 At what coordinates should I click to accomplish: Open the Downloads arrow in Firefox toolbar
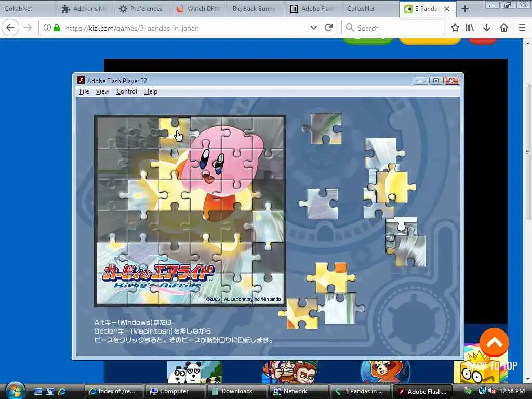click(x=487, y=28)
